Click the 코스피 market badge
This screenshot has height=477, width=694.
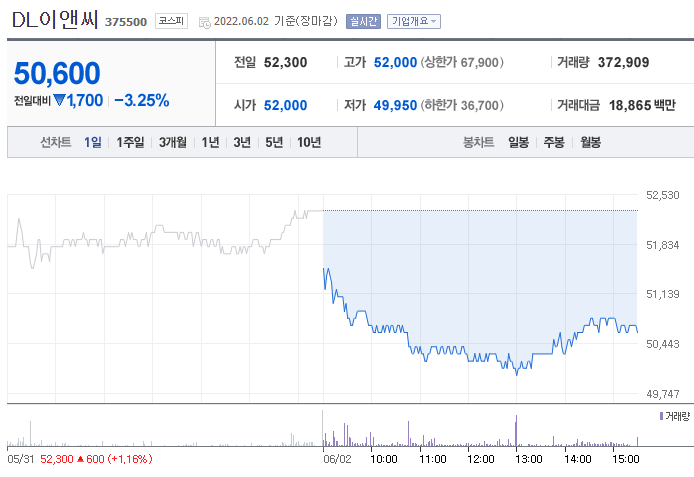pos(171,21)
